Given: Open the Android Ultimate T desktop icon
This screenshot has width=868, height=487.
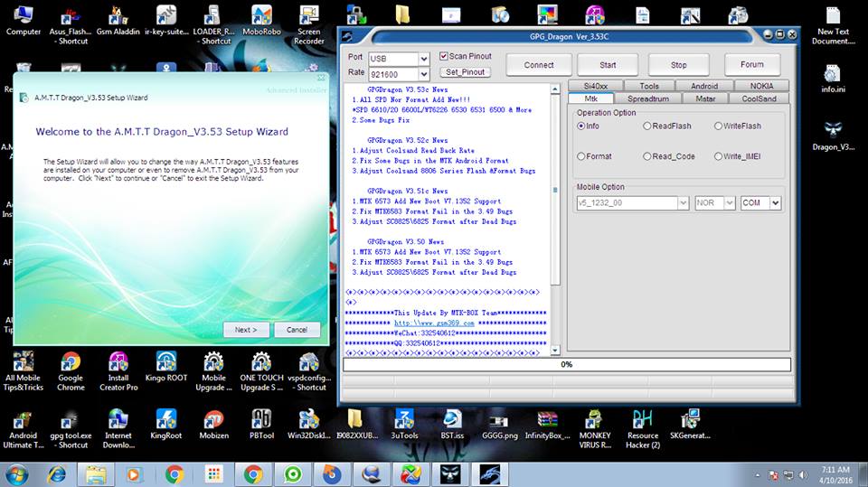Looking at the screenshot, I should click(x=24, y=429).
